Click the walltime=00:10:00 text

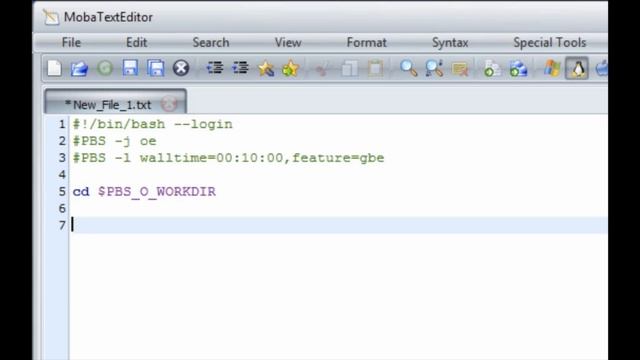[211, 158]
